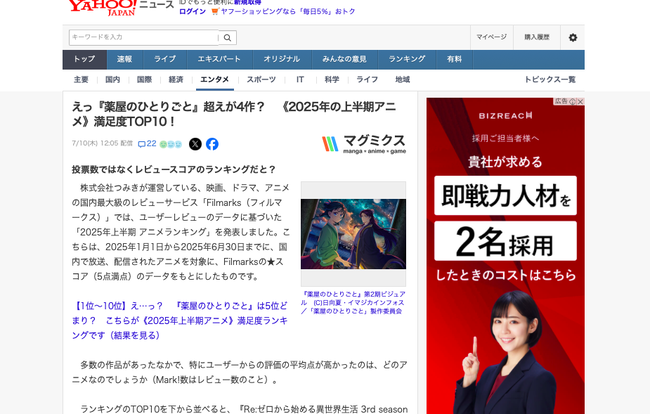Click the image caption 第2期ビジュアル link
Screen dimensions: 650x414
353,303
